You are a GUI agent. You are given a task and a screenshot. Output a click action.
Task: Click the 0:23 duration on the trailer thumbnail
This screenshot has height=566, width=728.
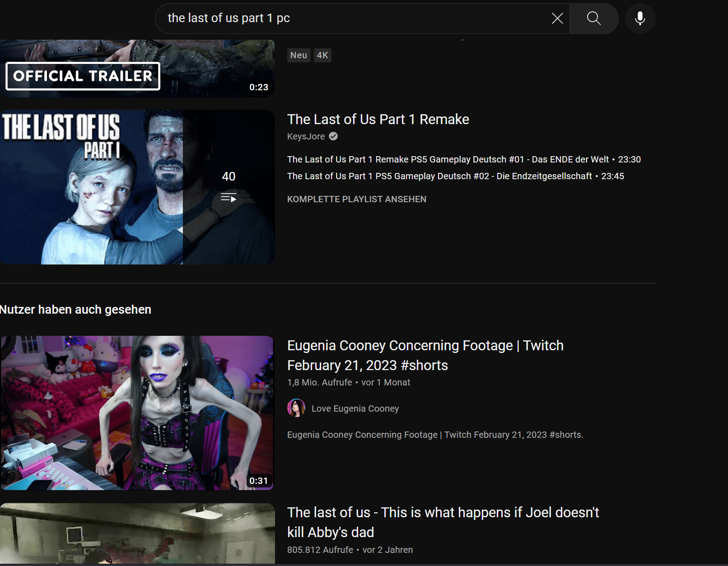(259, 87)
